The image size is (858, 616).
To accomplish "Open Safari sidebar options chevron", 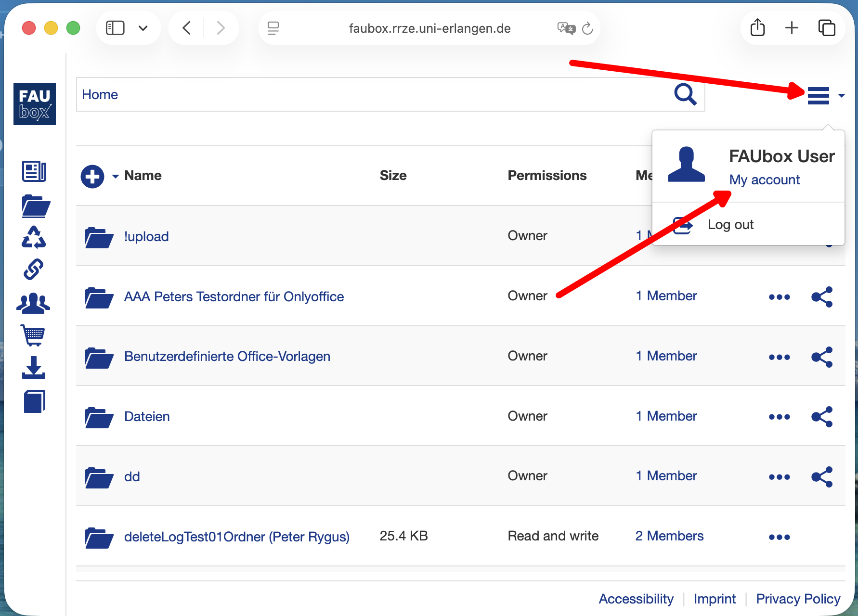I will coord(143,28).
